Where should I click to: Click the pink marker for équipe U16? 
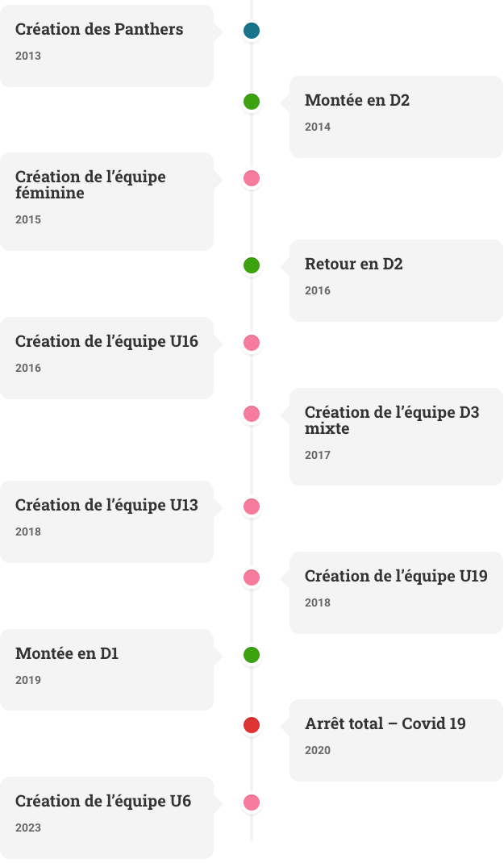(x=252, y=343)
